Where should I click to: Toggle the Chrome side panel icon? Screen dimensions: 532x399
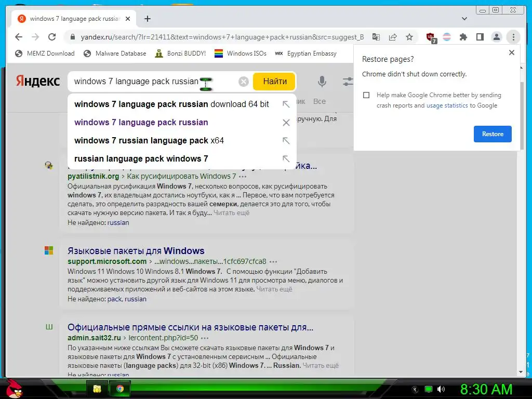480,37
